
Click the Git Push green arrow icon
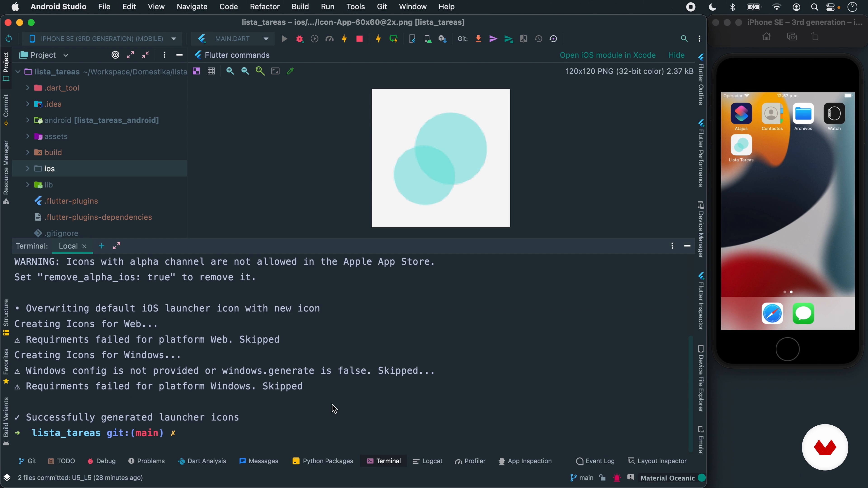508,39
